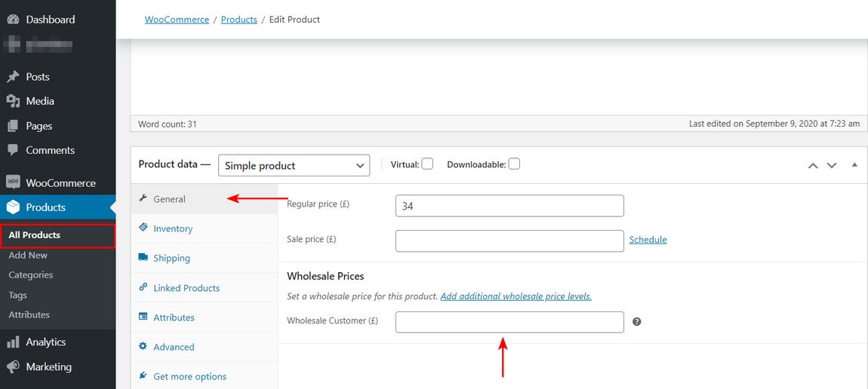This screenshot has width=868, height=389.
Task: Select Add New products submenu item
Action: 28,256
